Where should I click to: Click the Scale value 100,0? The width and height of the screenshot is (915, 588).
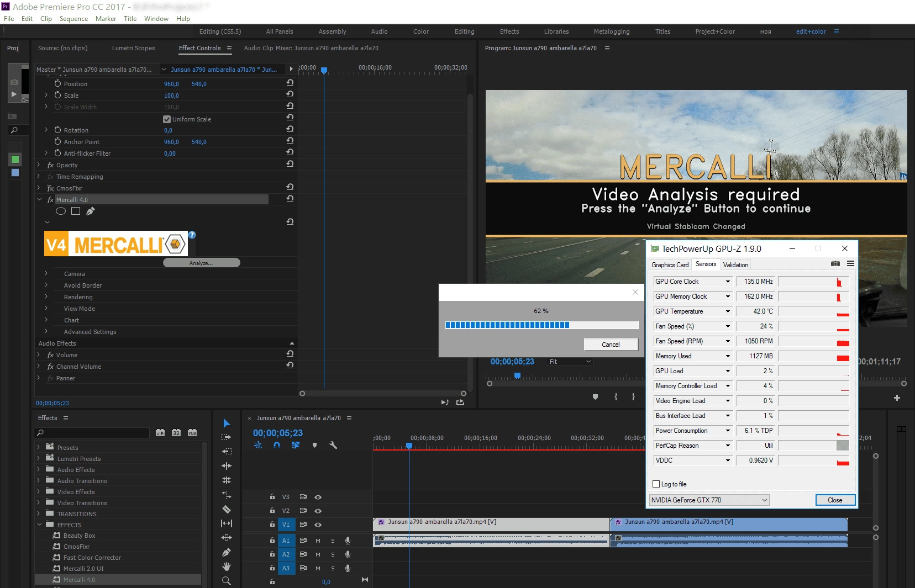point(171,96)
